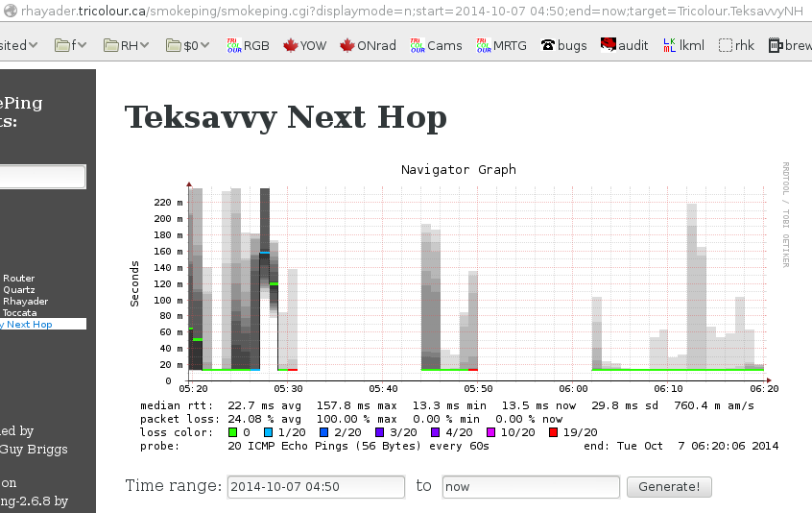Click the 'now' end time field
This screenshot has height=513, width=812.
tap(531, 487)
